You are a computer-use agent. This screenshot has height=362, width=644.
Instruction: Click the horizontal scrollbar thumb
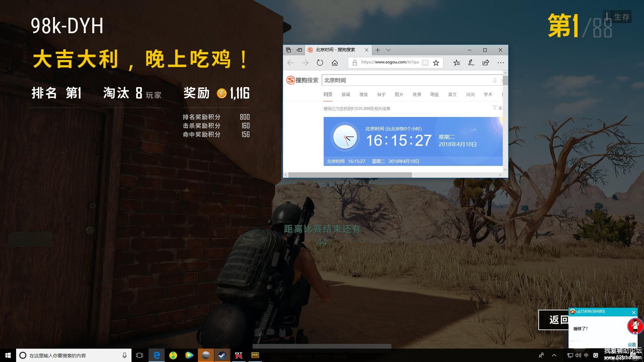click(x=350, y=175)
